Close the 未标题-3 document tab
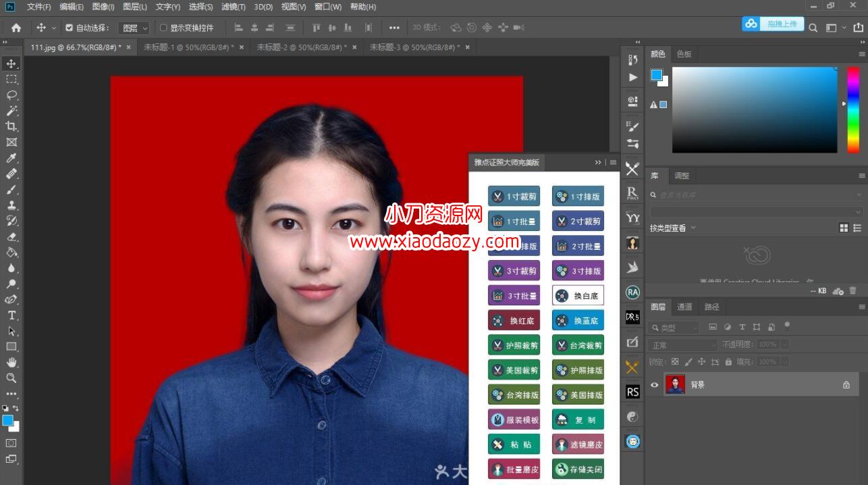868x485 pixels. click(467, 47)
